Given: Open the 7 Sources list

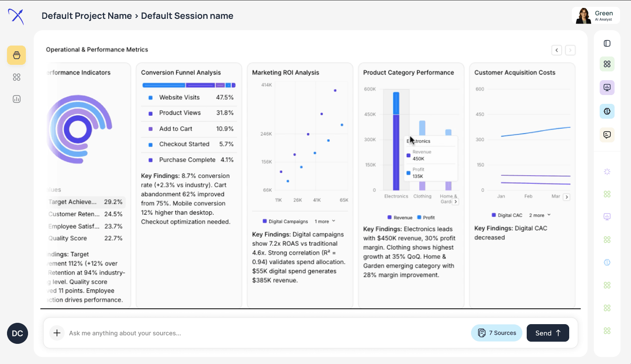Looking at the screenshot, I should [496, 333].
